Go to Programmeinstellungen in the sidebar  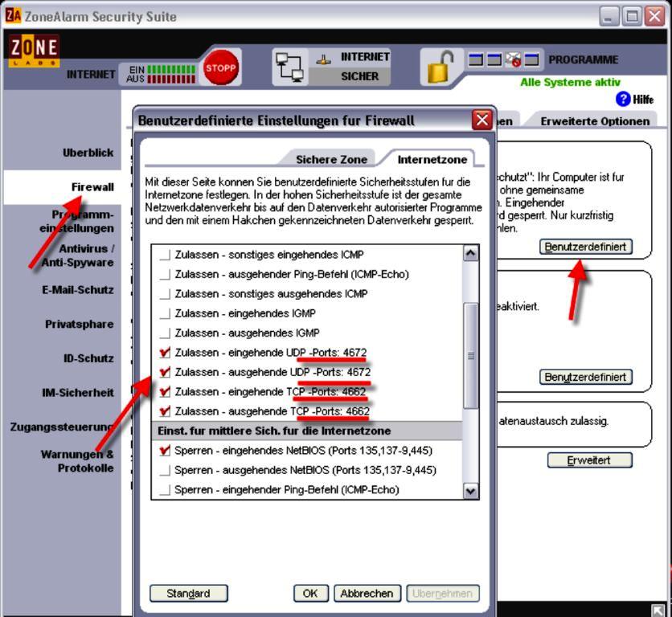76,221
